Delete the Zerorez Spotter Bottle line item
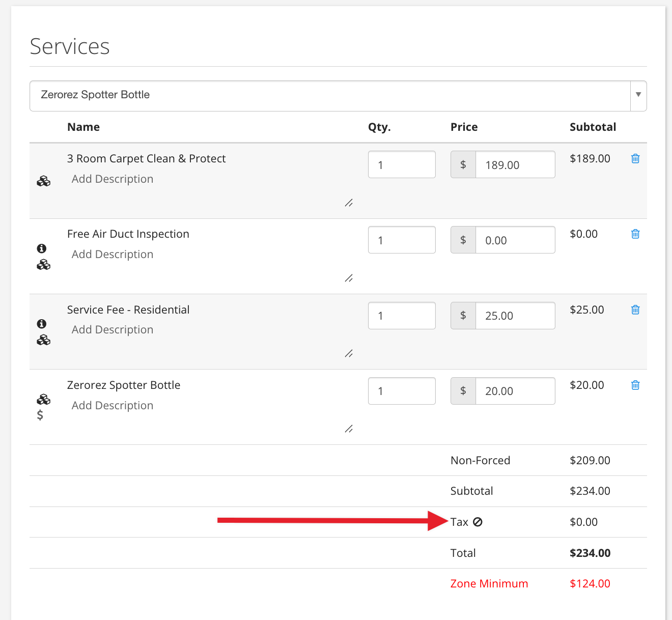The height and width of the screenshot is (620, 672). coord(635,385)
